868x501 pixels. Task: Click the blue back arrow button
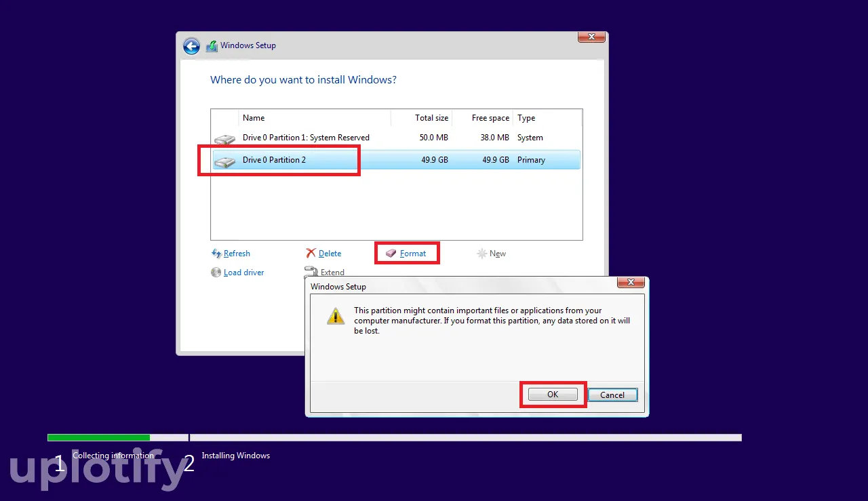[191, 45]
